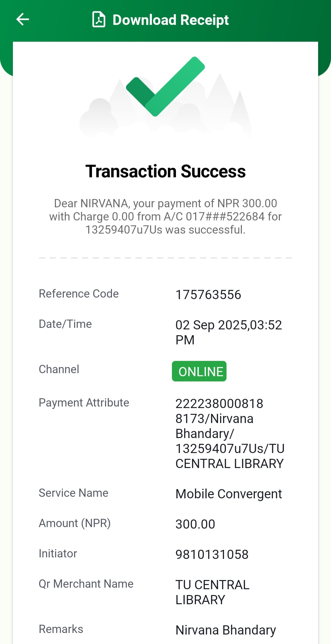
Task: Tap the payment confirmation message text
Action: click(x=165, y=216)
